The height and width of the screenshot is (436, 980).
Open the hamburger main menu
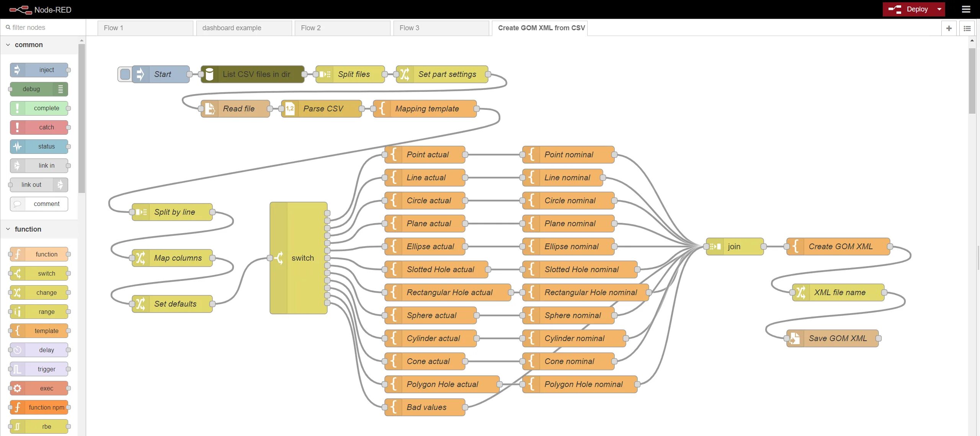tap(966, 10)
